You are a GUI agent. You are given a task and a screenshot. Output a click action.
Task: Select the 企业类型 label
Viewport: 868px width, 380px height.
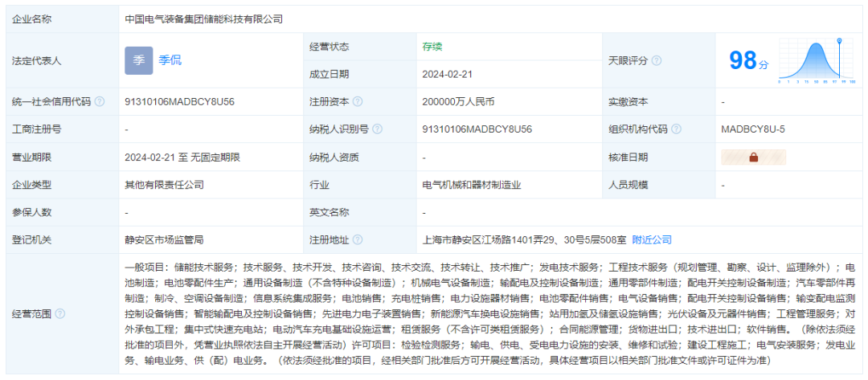(31, 185)
